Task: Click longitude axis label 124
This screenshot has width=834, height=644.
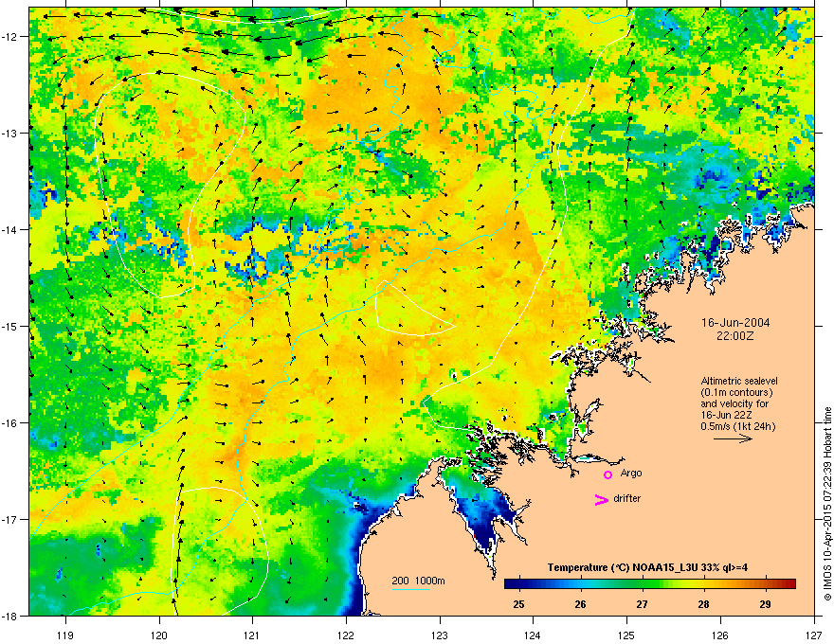Action: 533,635
